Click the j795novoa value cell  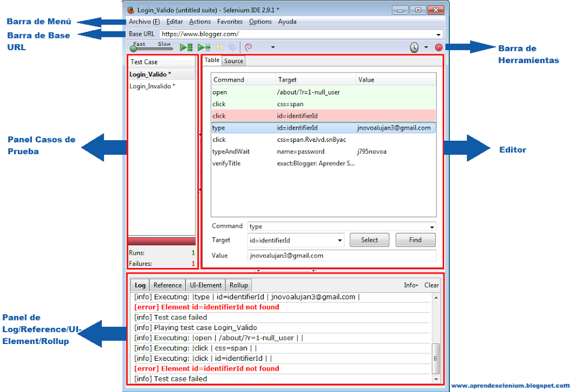click(371, 151)
